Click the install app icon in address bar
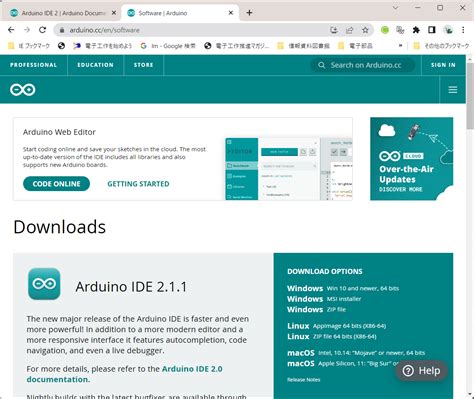This screenshot has height=399, width=474. 334,30
